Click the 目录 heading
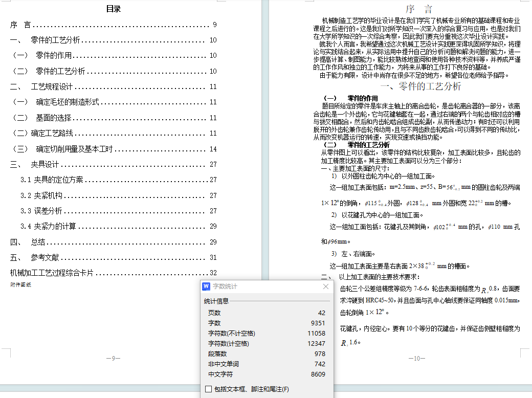The width and height of the screenshot is (532, 398). [x=114, y=9]
